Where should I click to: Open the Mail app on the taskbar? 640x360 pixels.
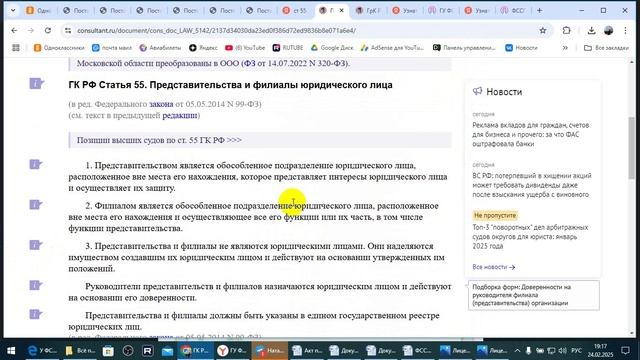click(167, 350)
